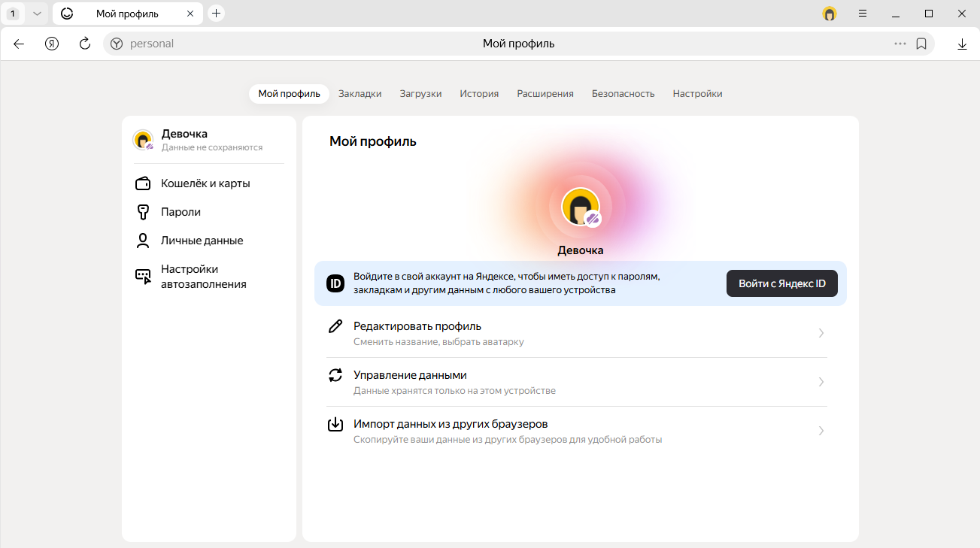Click the Девочка profile name in sidebar
Viewport: 980px width, 548px height.
[x=184, y=134]
